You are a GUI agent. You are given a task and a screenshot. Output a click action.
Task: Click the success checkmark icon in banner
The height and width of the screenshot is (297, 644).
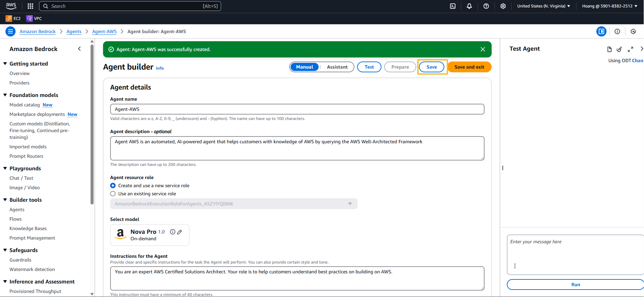point(111,49)
